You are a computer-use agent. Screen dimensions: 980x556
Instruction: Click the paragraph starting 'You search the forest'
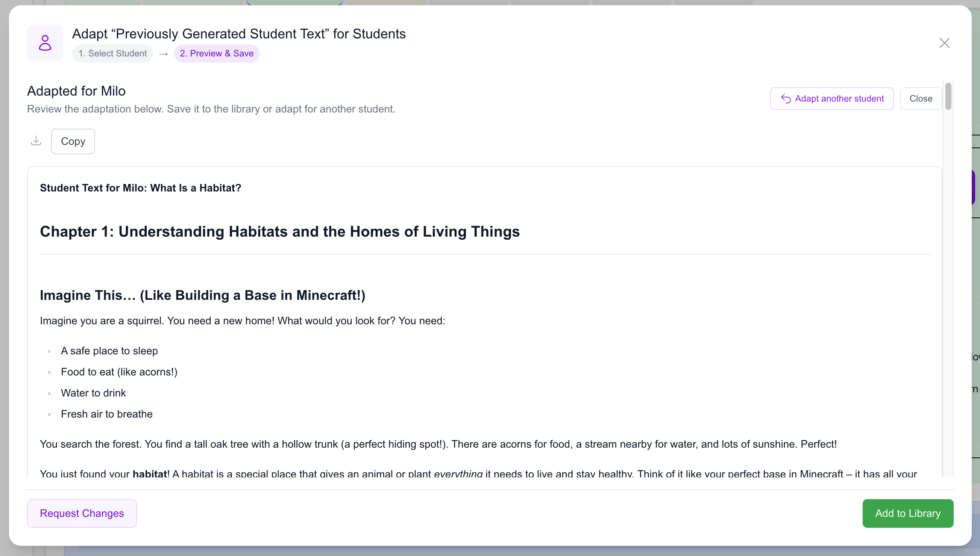tap(438, 444)
